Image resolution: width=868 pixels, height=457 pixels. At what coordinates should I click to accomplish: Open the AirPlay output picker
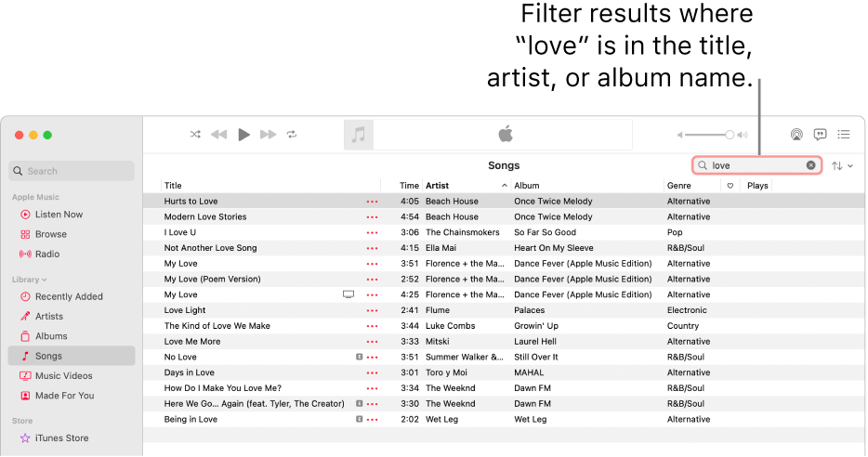point(796,135)
